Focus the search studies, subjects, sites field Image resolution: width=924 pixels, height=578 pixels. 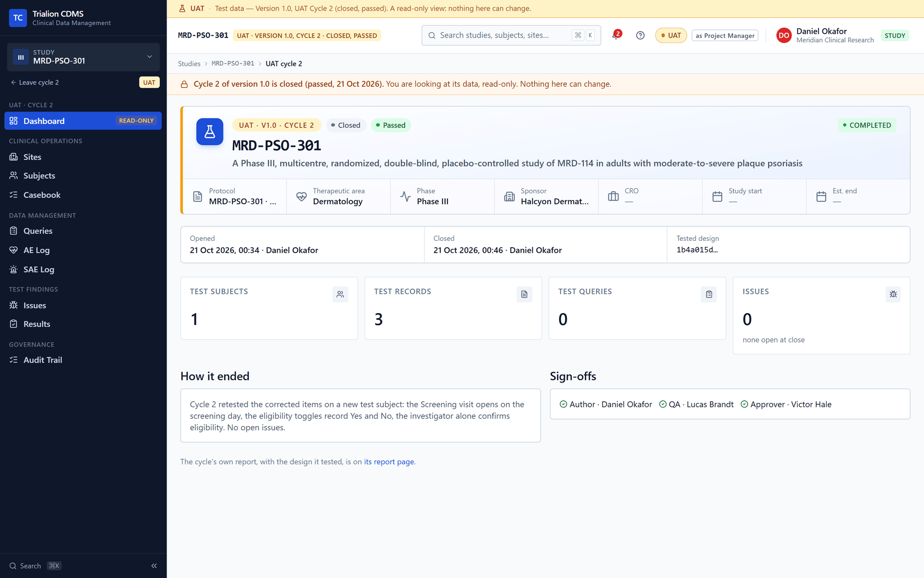511,35
